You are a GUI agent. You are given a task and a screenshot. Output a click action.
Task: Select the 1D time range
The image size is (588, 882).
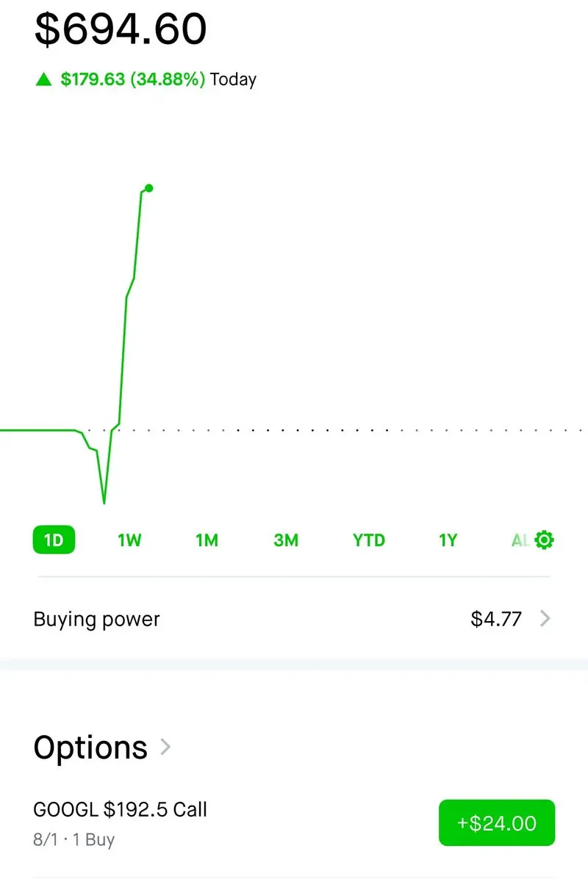54,540
